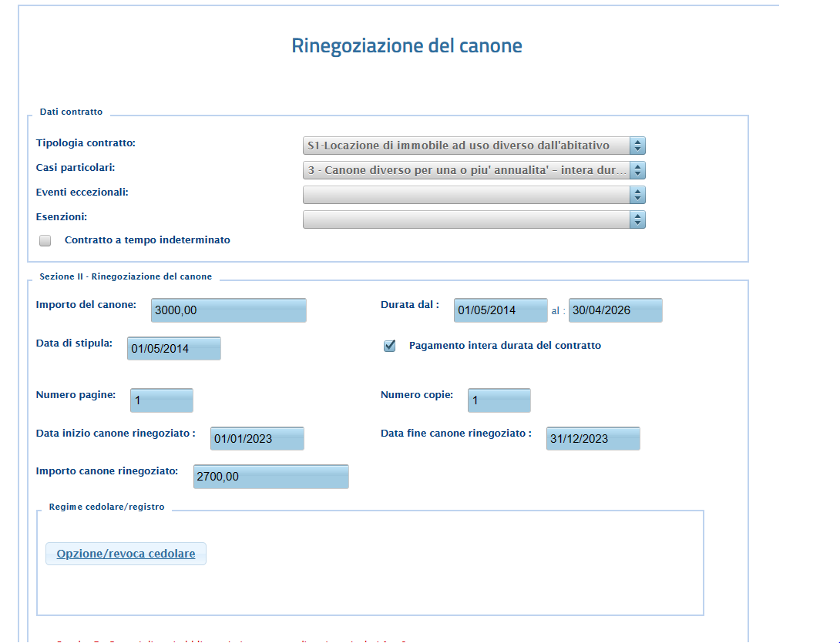The image size is (840, 643).
Task: Click the 'Regime cedolare/registro' legend text
Action: 106,507
